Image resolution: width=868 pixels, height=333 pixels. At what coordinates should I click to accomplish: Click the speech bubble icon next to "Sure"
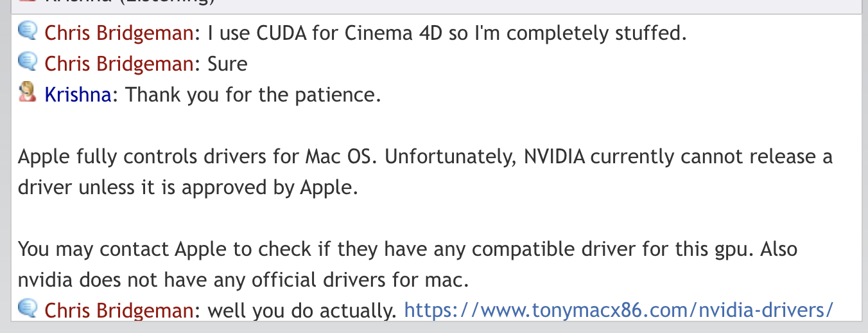coord(28,62)
